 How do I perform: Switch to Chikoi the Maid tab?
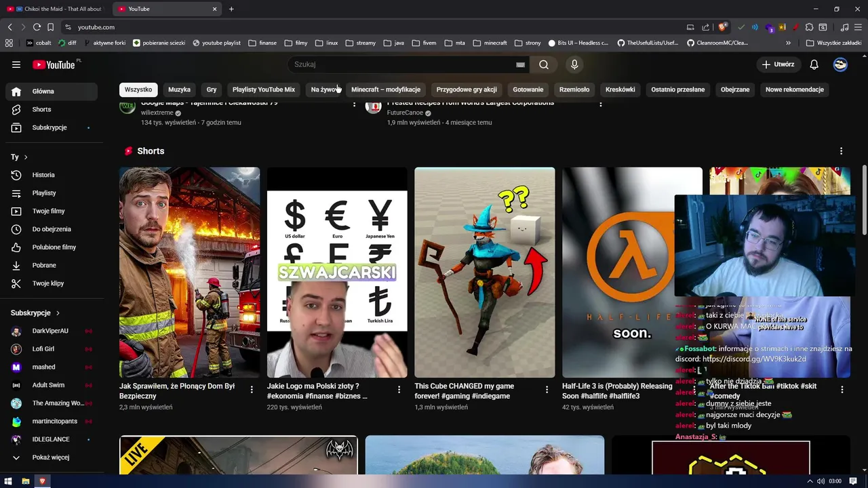(54, 9)
